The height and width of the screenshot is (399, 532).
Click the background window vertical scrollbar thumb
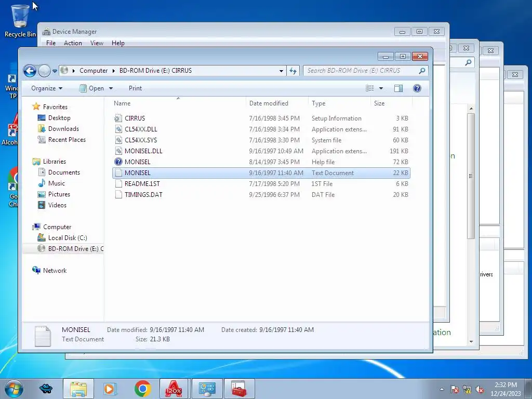471,176
